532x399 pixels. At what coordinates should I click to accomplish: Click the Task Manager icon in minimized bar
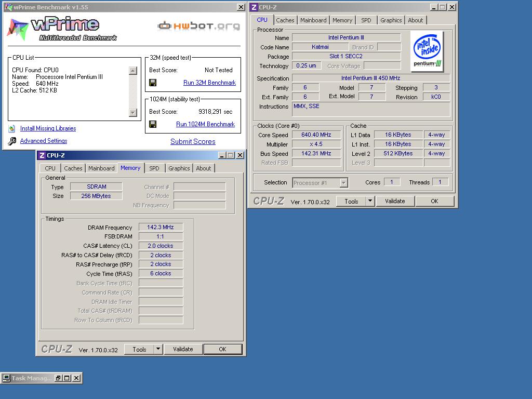point(6,378)
